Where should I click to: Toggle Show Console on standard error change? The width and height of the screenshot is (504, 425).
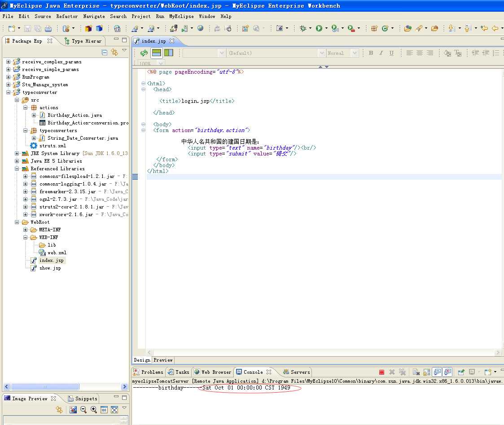(448, 372)
